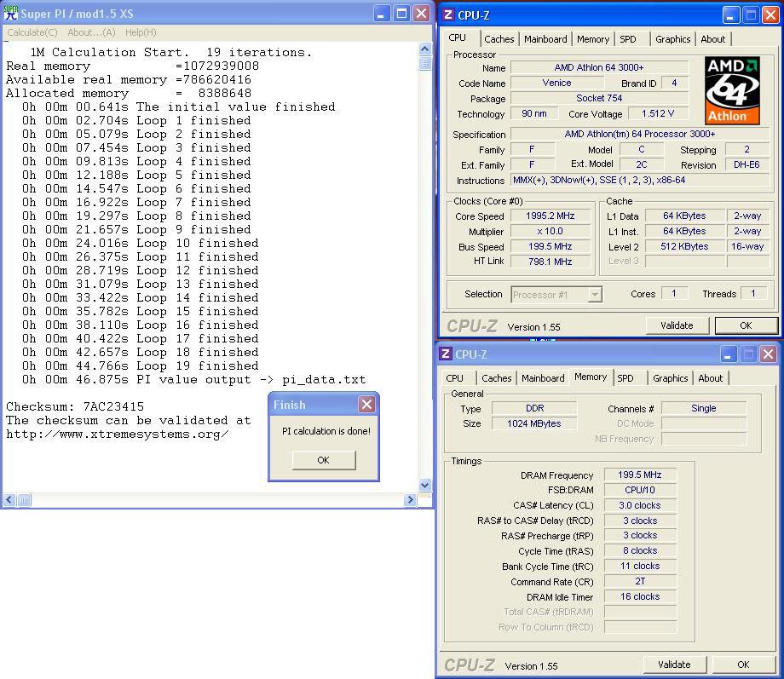Click the Core Speed value 1995.2 MHz
The image size is (784, 679).
[550, 216]
